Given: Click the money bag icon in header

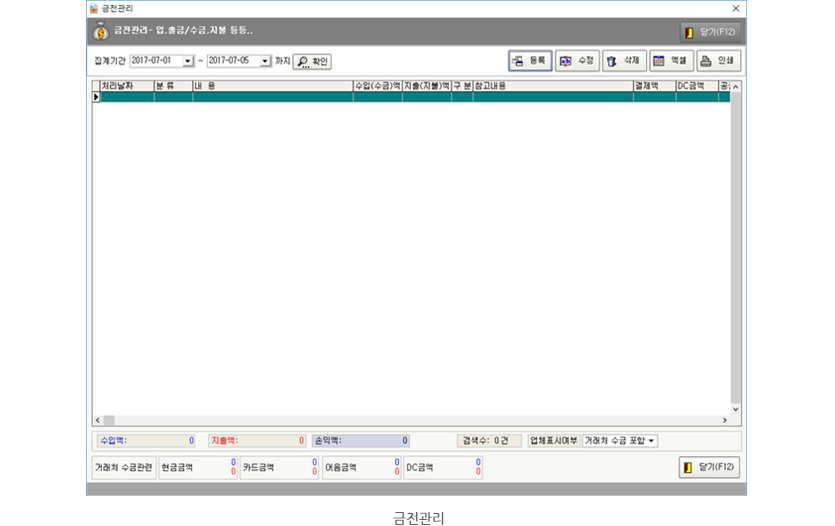Looking at the screenshot, I should (x=101, y=32).
